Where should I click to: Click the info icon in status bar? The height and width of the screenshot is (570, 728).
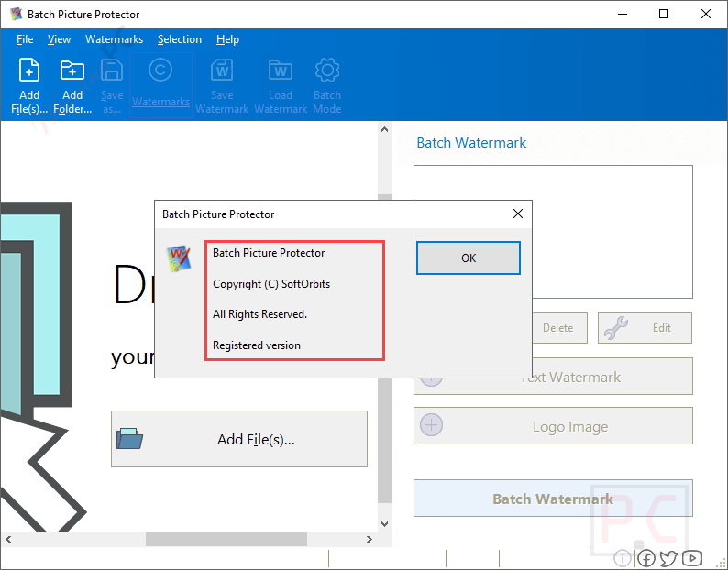tap(623, 558)
